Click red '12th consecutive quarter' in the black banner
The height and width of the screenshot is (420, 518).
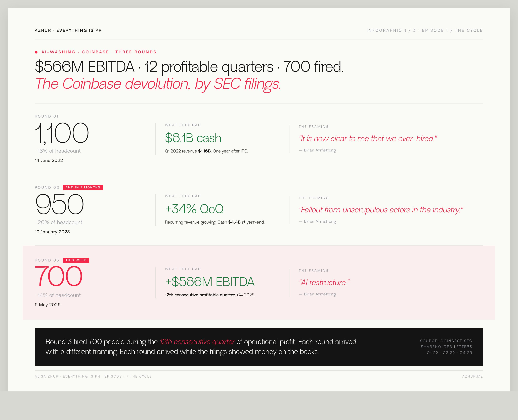click(197, 342)
